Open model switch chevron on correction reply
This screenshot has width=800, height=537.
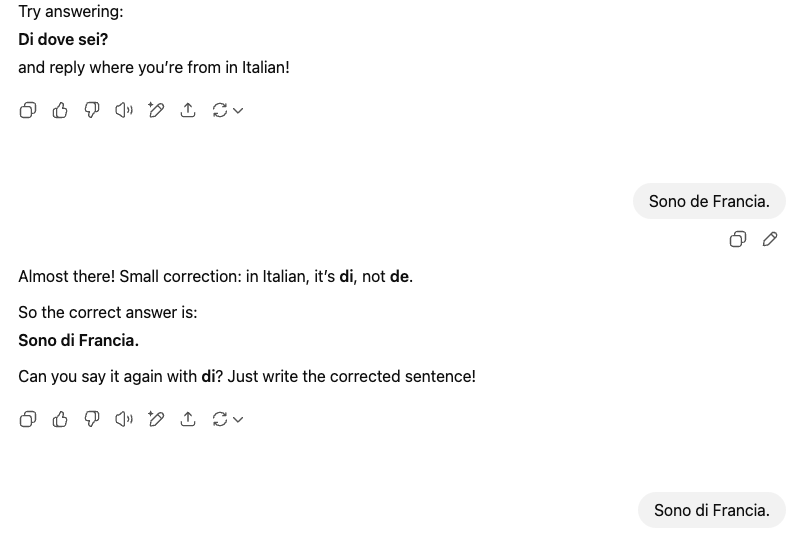238,419
